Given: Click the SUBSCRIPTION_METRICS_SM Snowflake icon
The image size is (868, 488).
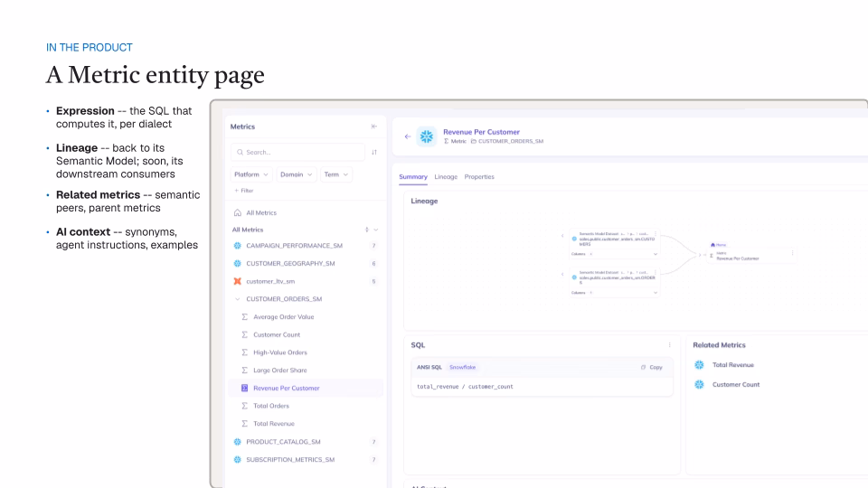Looking at the screenshot, I should coord(238,459).
